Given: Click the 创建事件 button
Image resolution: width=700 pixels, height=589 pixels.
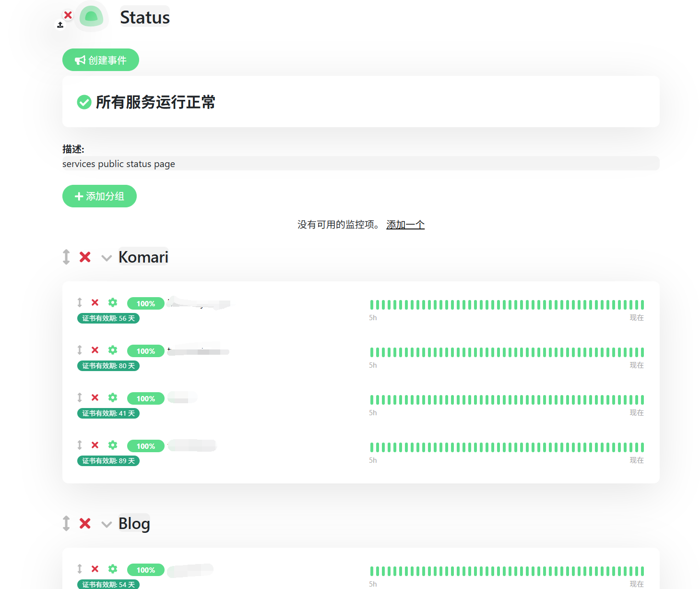Looking at the screenshot, I should coord(101,60).
